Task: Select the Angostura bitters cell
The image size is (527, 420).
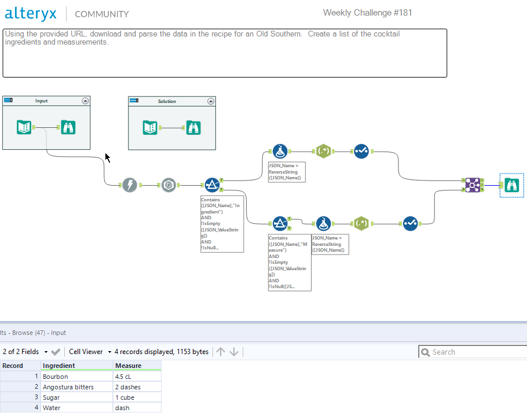Action: click(x=76, y=387)
